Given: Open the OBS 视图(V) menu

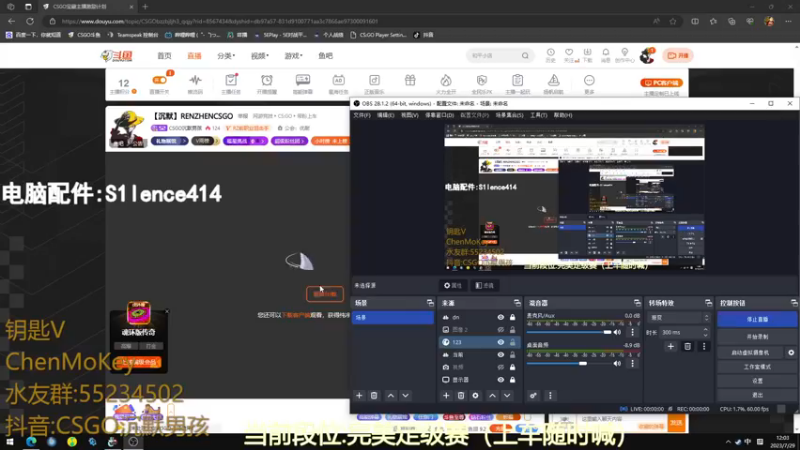Looking at the screenshot, I should coord(409,115).
